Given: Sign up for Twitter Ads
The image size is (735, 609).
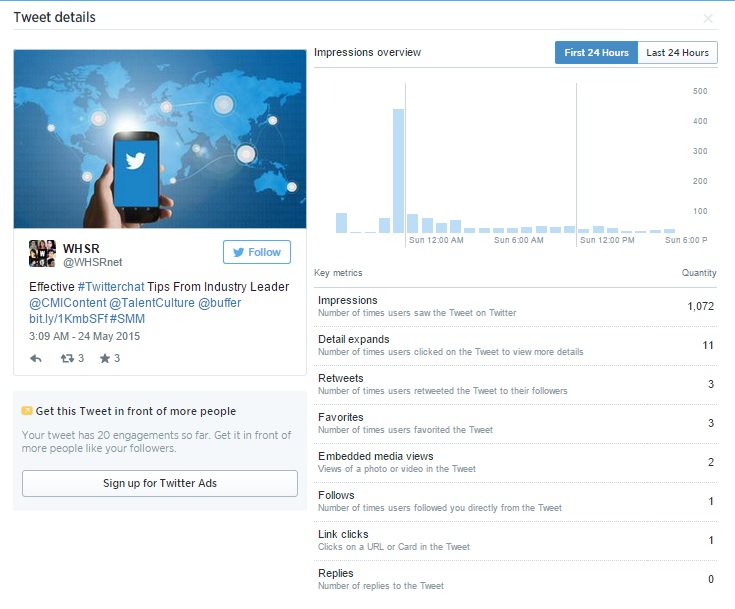Looking at the screenshot, I should pyautogui.click(x=160, y=483).
